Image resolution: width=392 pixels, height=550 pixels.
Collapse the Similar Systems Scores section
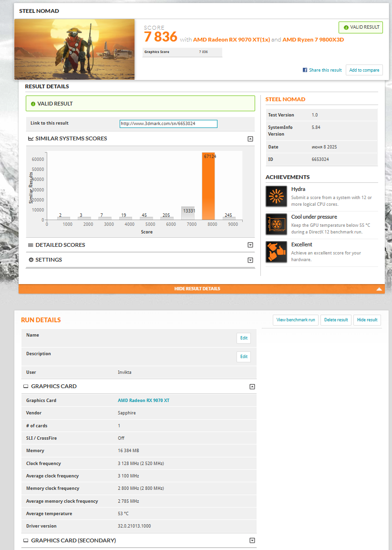click(250, 139)
